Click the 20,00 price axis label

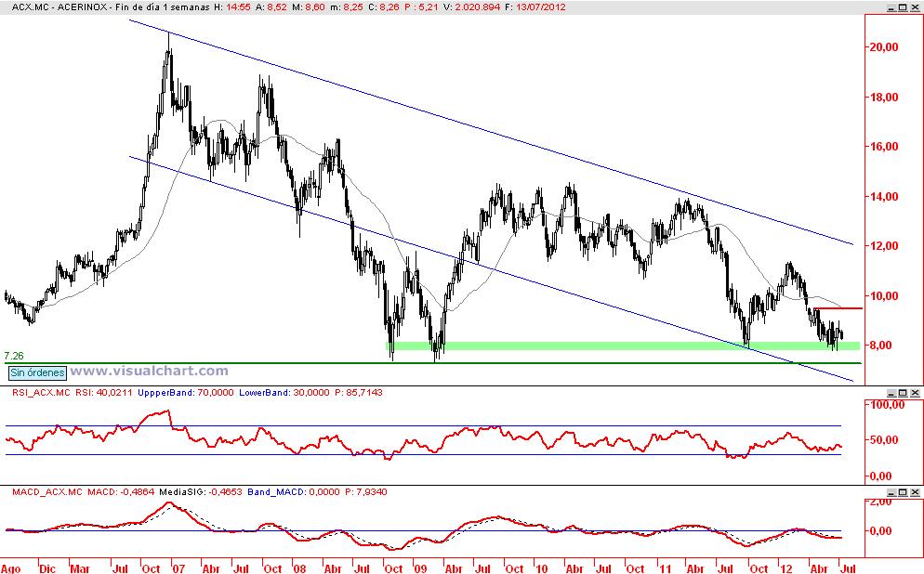[x=885, y=47]
